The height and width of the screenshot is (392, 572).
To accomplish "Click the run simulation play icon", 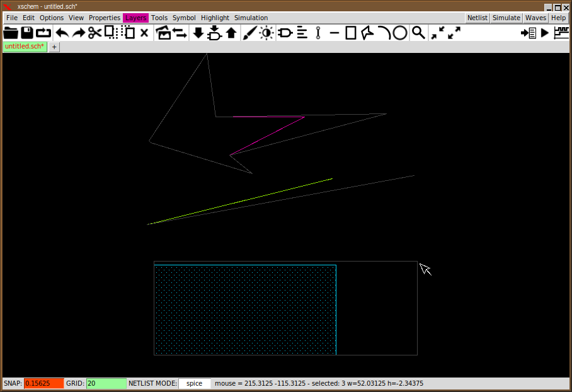I will pos(545,33).
